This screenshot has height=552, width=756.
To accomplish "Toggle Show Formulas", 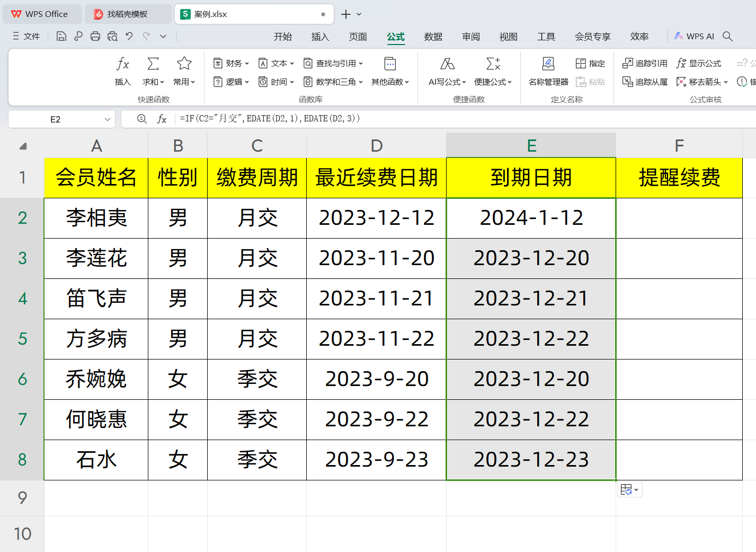I will pyautogui.click(x=699, y=63).
